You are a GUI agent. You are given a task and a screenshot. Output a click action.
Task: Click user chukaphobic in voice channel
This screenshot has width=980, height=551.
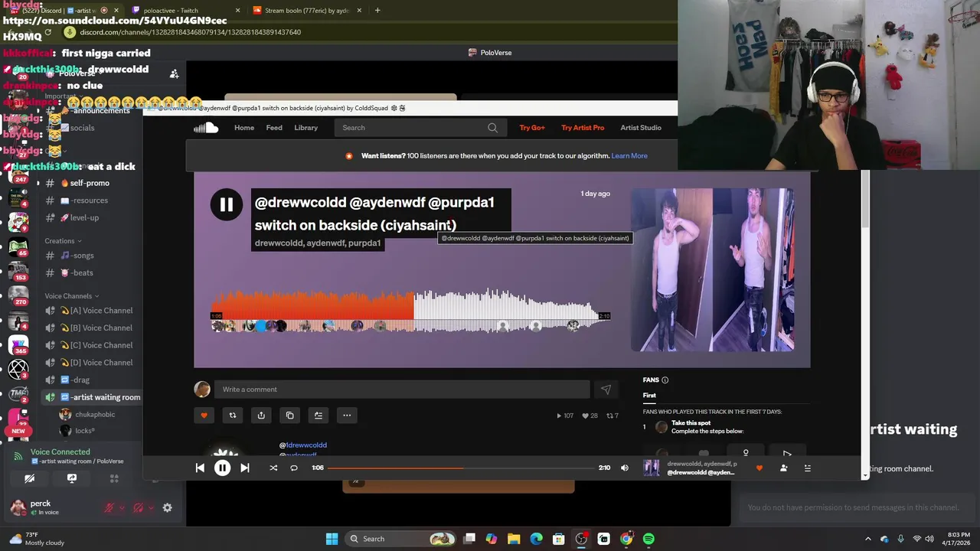(x=95, y=415)
